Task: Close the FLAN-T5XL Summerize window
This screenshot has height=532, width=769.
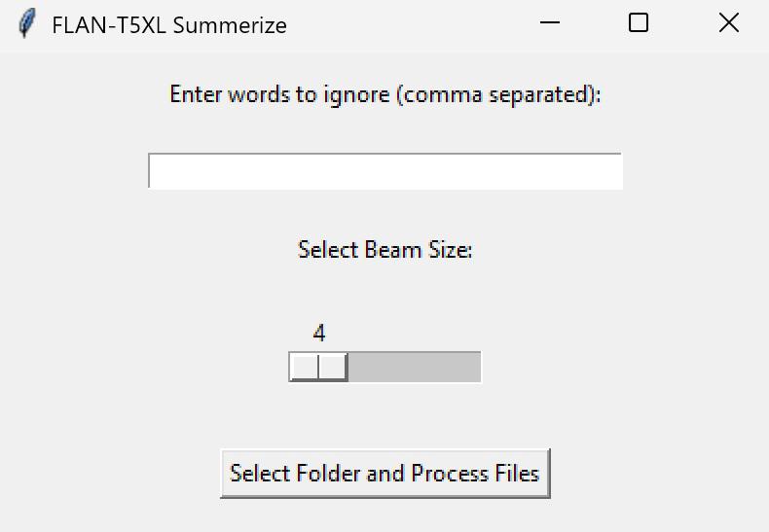Action: pyautogui.click(x=728, y=23)
